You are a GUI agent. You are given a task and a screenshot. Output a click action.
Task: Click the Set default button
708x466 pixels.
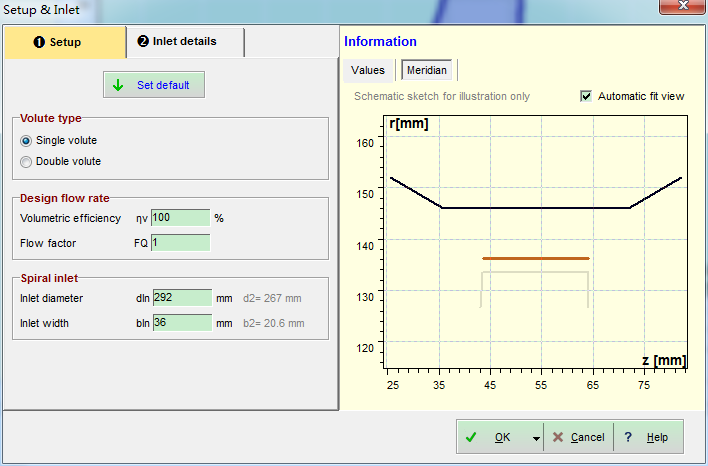coord(154,85)
